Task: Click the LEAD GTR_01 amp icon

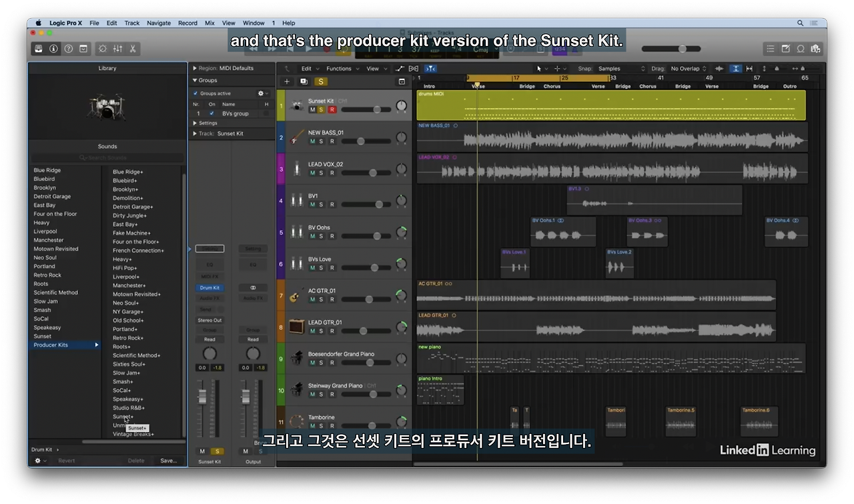Action: 297,327
